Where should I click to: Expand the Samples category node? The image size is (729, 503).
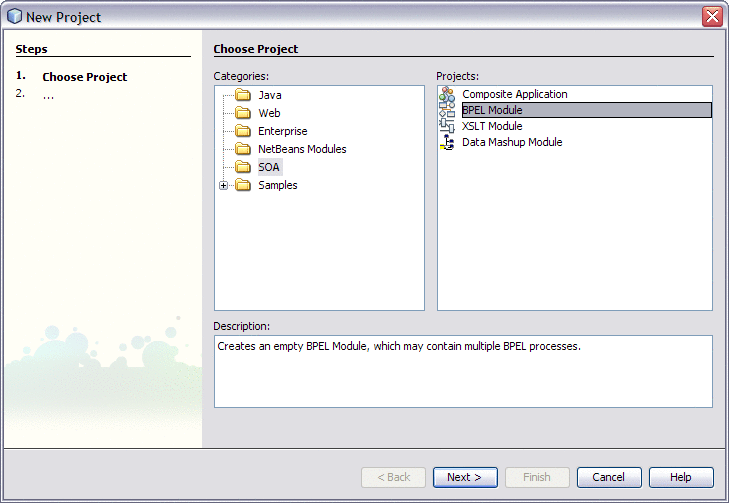[x=224, y=185]
